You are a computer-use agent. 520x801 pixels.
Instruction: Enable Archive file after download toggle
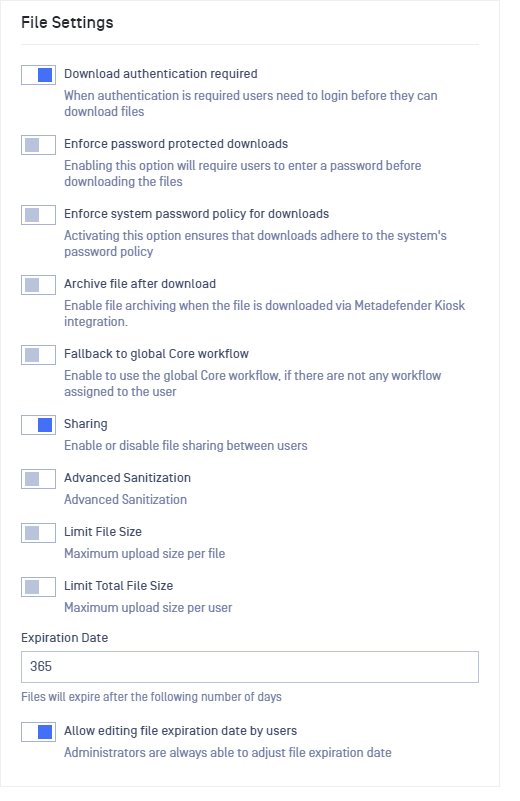(38, 285)
